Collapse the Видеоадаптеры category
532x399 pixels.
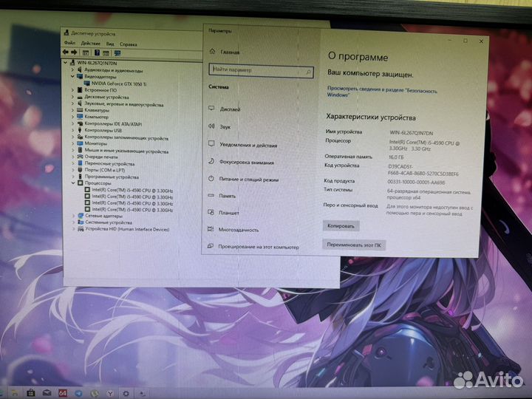point(72,76)
